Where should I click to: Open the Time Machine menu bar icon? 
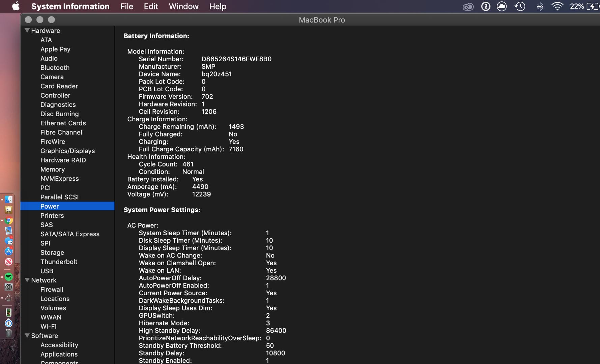coord(520,6)
